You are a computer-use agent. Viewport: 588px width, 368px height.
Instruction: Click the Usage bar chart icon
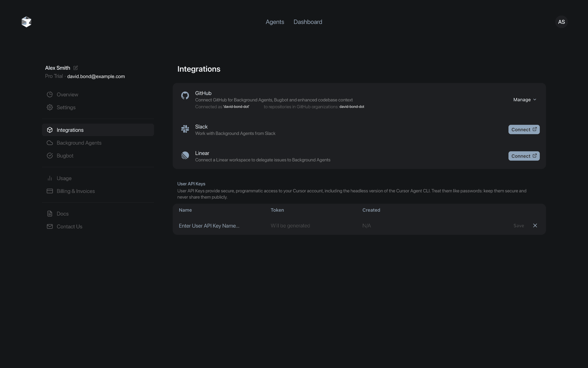tap(50, 178)
